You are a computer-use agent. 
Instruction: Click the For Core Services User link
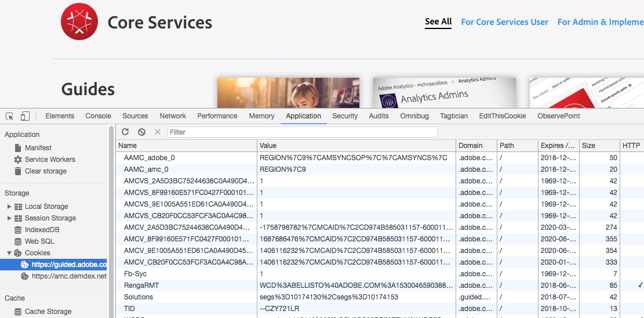tap(504, 22)
